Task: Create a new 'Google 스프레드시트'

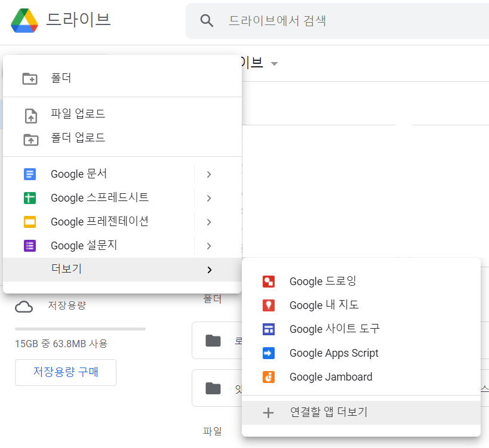Action: click(99, 198)
